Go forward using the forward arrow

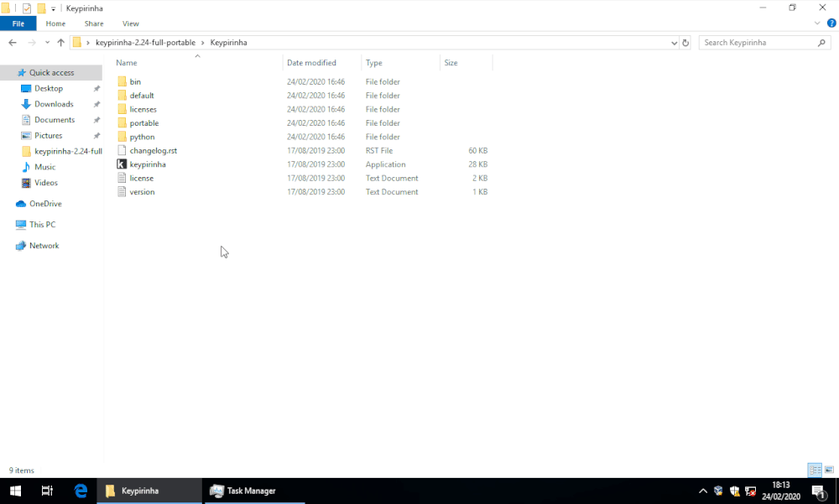pyautogui.click(x=32, y=43)
